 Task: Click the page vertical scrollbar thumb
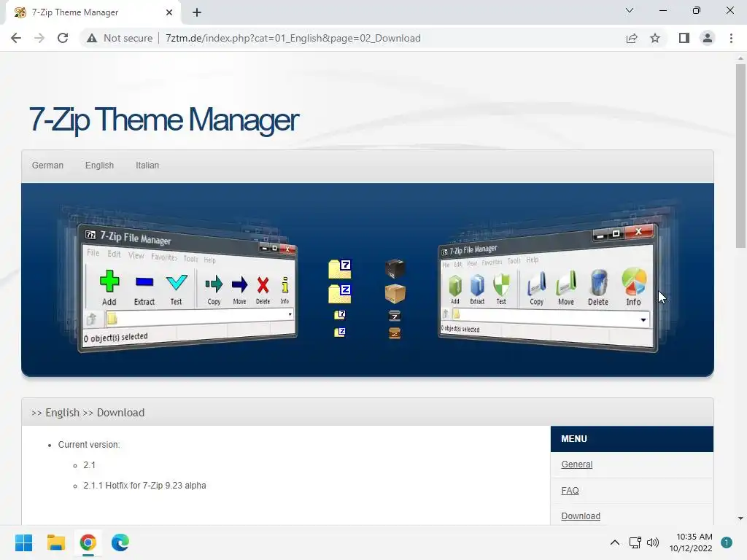pyautogui.click(x=740, y=156)
